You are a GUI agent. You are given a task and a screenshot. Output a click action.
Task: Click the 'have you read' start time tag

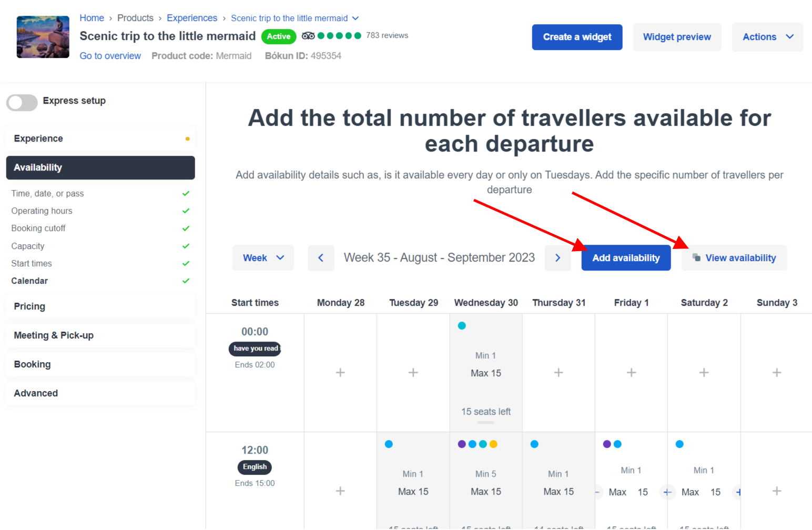(x=255, y=348)
